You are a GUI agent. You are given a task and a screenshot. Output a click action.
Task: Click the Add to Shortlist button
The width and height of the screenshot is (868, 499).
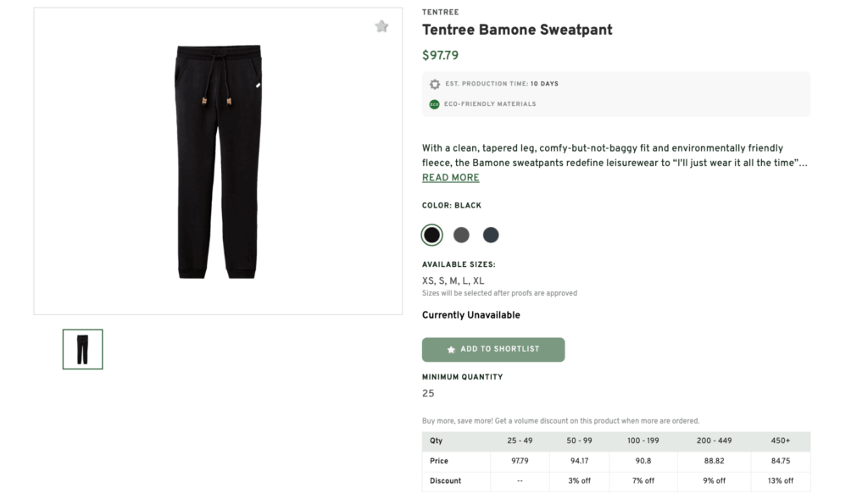[x=493, y=349]
